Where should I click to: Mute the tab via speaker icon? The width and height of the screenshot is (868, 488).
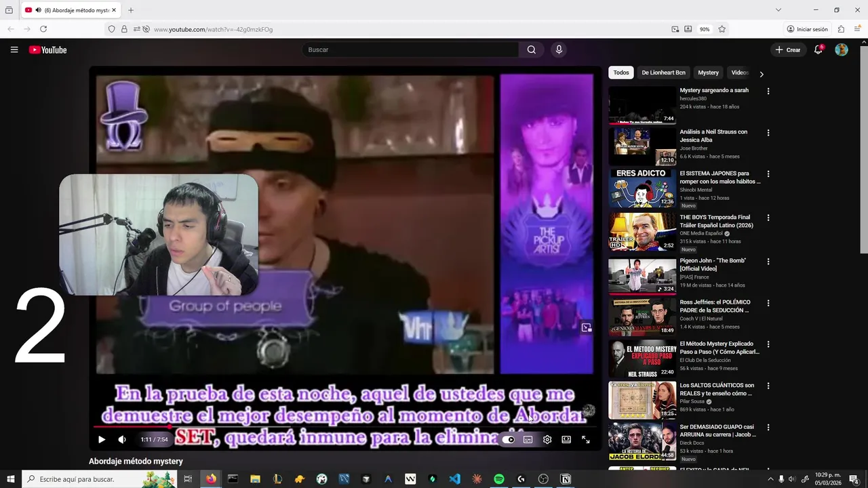(x=38, y=10)
